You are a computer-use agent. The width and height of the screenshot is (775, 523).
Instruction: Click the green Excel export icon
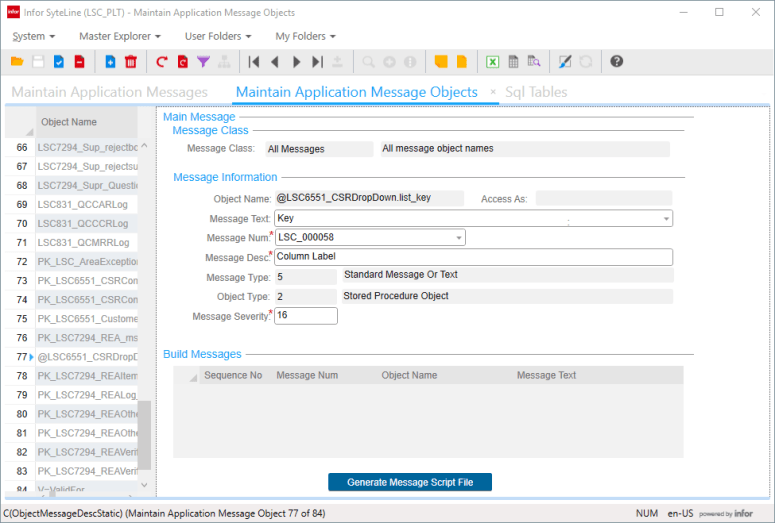point(492,62)
